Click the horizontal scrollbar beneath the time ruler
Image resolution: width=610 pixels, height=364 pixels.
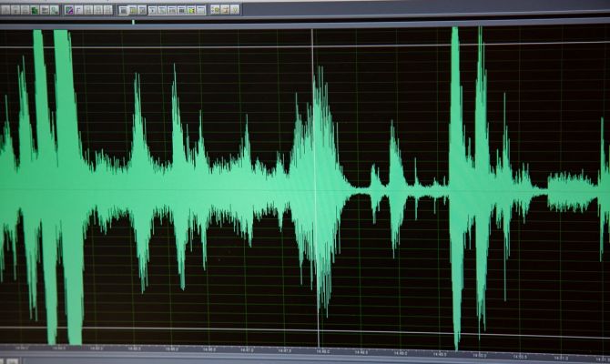tap(305, 359)
